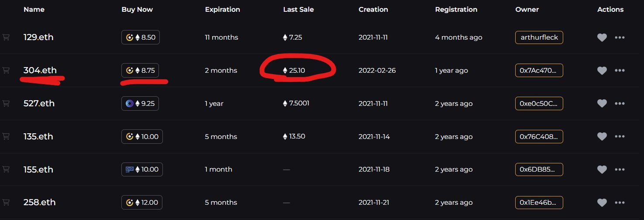Add 527.eth to the cart

6,103
